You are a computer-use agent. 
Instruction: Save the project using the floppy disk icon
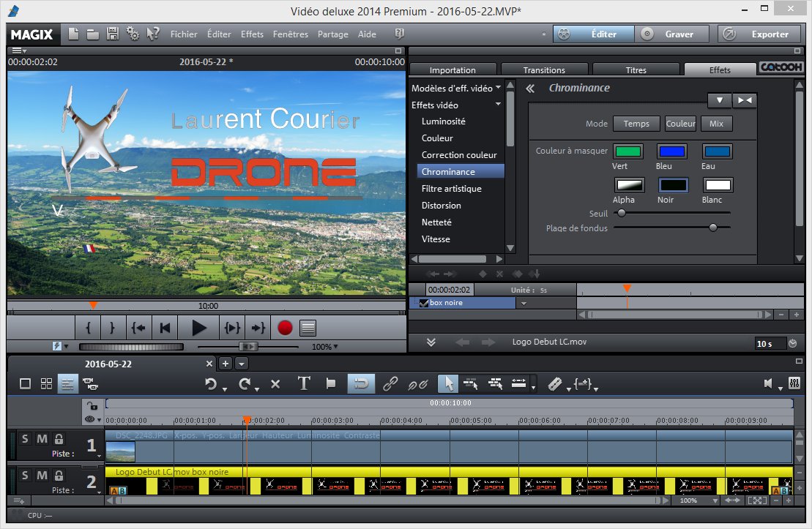[112, 34]
